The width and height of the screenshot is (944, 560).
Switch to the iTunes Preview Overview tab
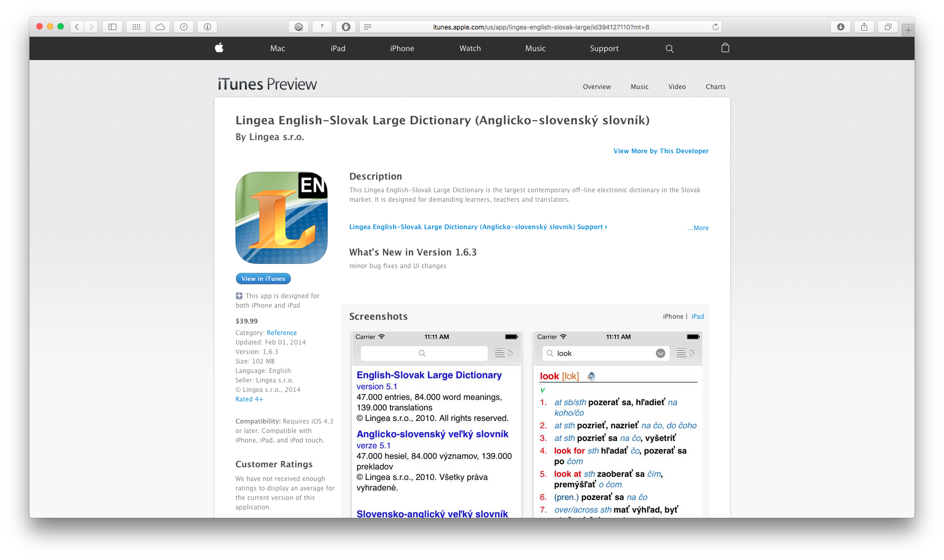pos(597,87)
